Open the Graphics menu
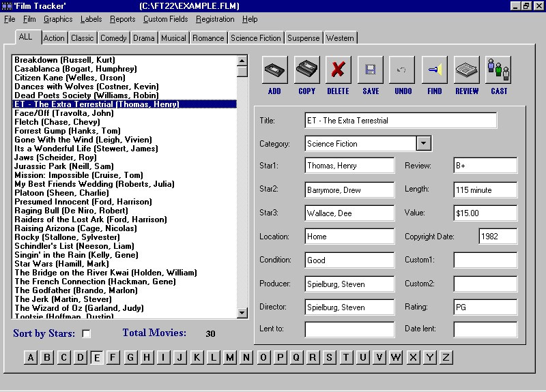Viewport: 546px width, 392px height. (58, 19)
